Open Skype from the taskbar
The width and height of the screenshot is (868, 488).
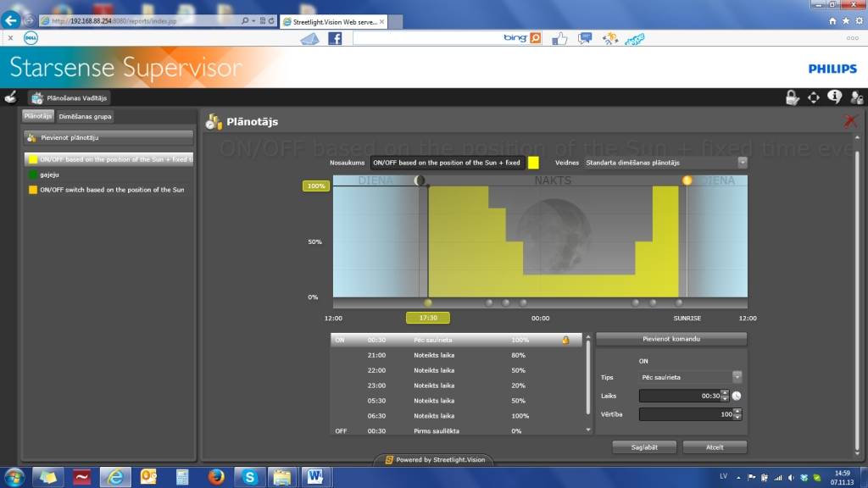[x=249, y=476]
